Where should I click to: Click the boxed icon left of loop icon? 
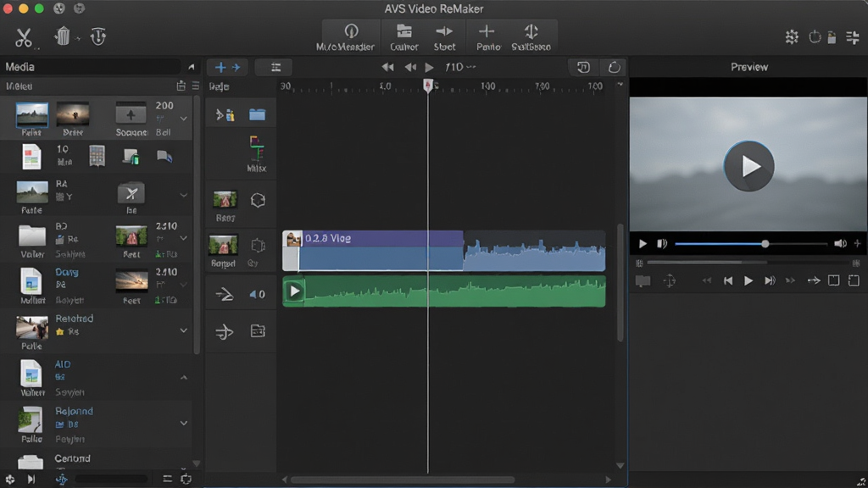tap(583, 68)
